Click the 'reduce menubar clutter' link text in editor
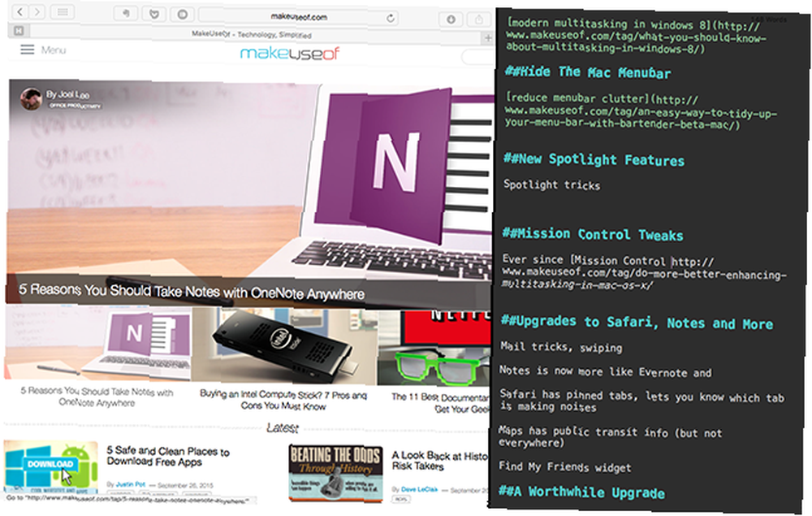 (577, 98)
